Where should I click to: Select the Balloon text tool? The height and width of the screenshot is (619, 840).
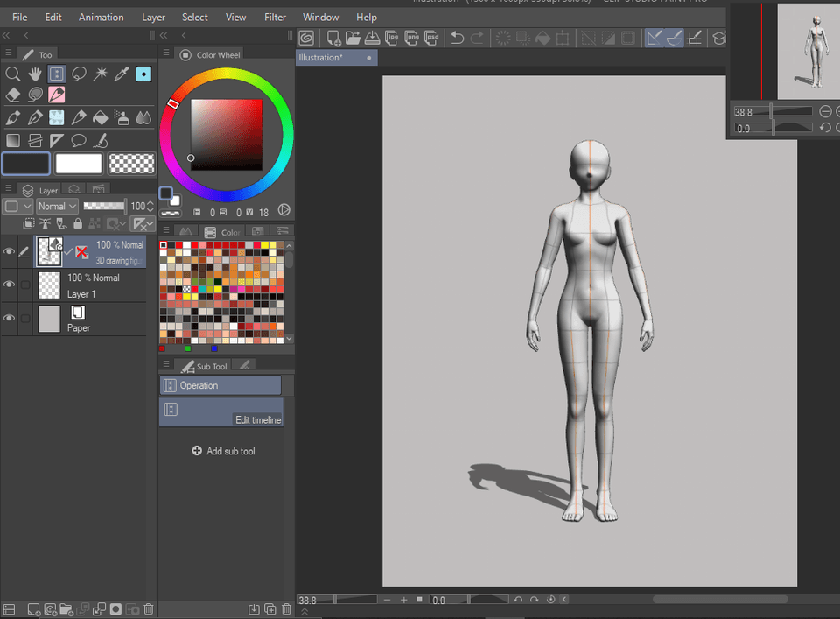[79, 140]
